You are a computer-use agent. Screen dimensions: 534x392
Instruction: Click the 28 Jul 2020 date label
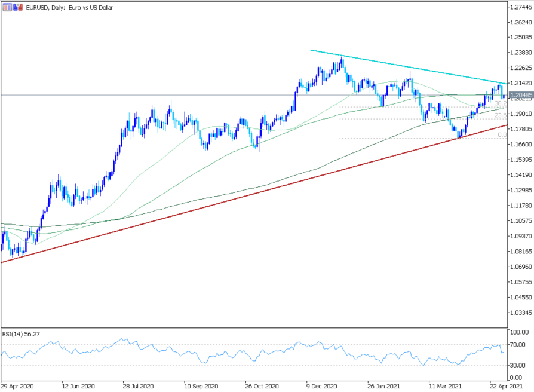[138, 386]
